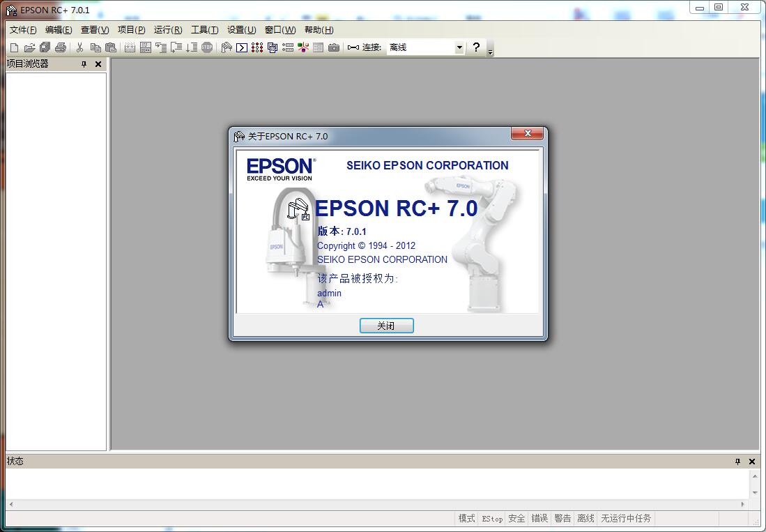This screenshot has width=766, height=532.
Task: Click the camera toolbar icon
Action: [x=334, y=47]
